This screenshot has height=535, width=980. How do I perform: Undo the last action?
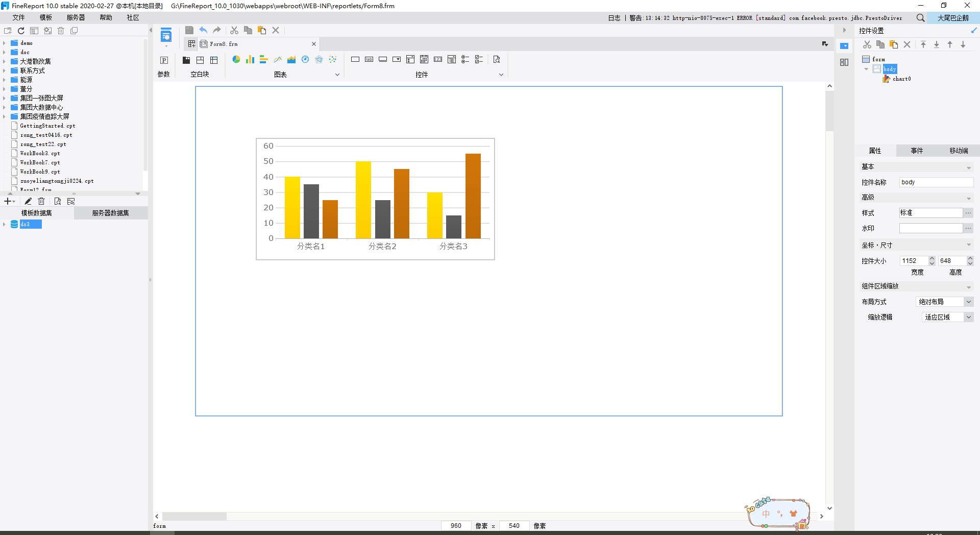[203, 30]
